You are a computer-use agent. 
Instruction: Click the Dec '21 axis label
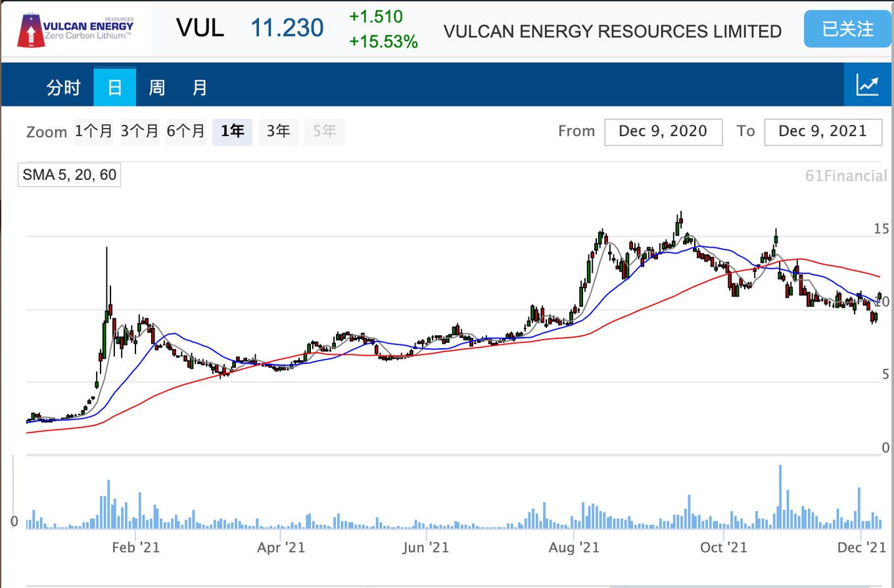862,547
